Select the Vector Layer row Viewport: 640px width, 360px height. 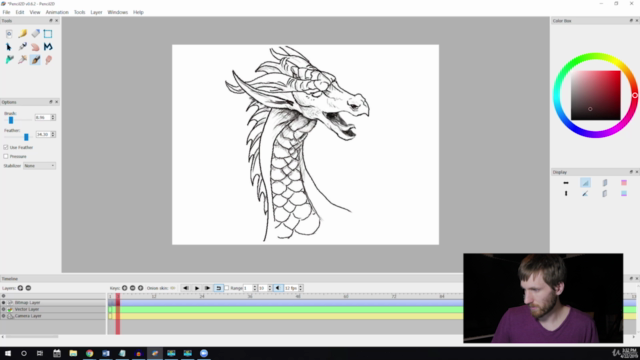[x=53, y=309]
